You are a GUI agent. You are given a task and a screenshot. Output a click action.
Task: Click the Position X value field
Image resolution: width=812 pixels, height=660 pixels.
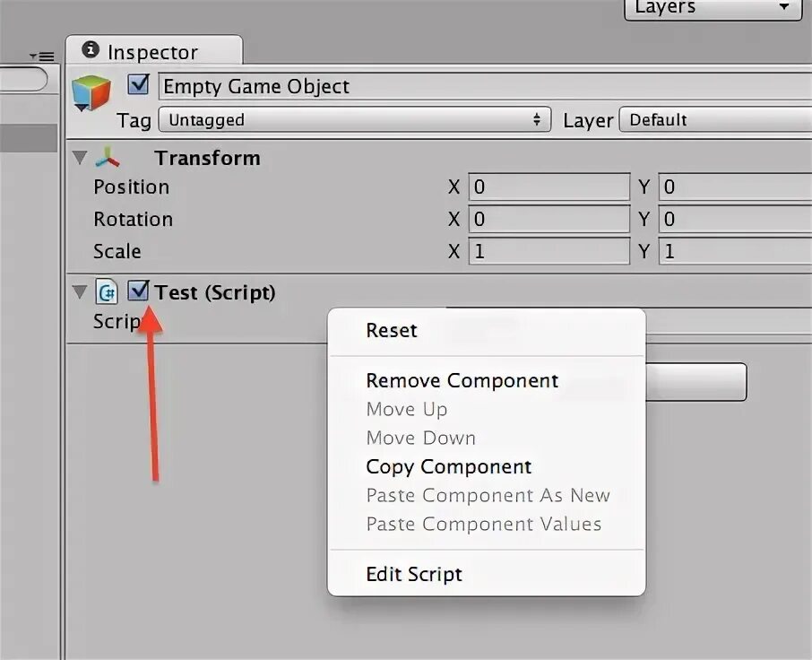click(549, 187)
